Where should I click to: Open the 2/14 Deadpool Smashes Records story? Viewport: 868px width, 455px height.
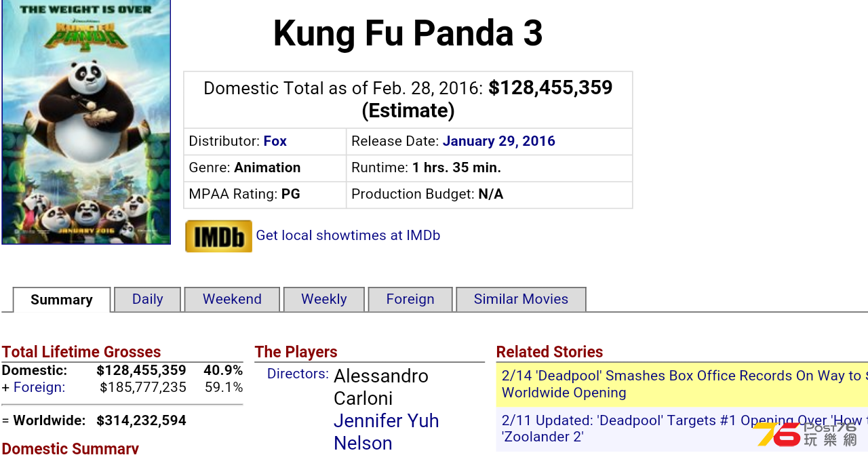682,384
